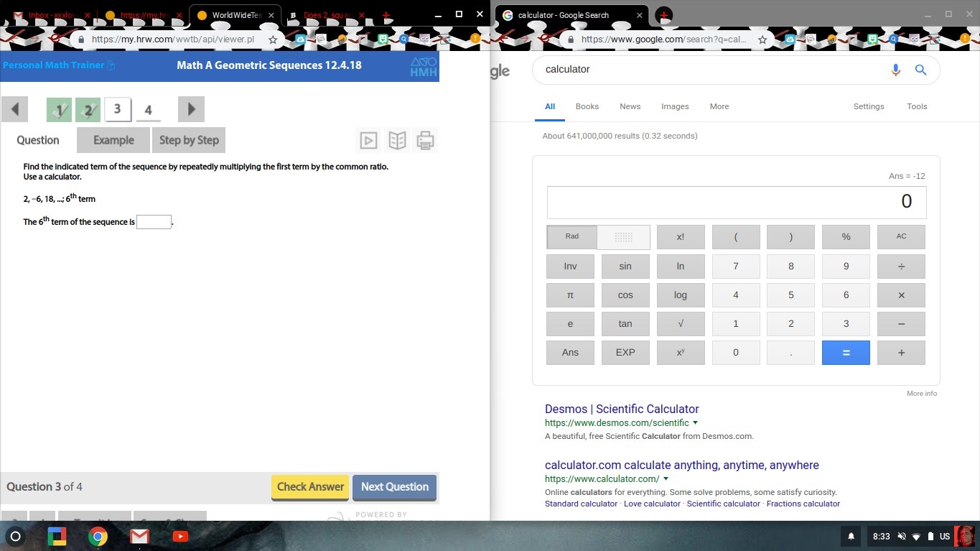
Task: Click the Personal Math Trainer mouse icon
Action: click(111, 65)
